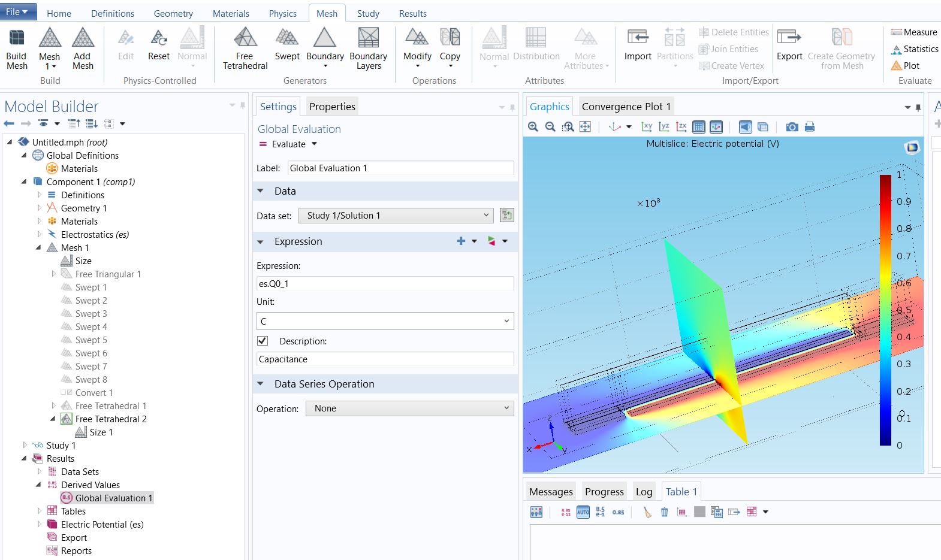Click the Evaluate button
This screenshot has height=560, width=941.
click(x=288, y=144)
